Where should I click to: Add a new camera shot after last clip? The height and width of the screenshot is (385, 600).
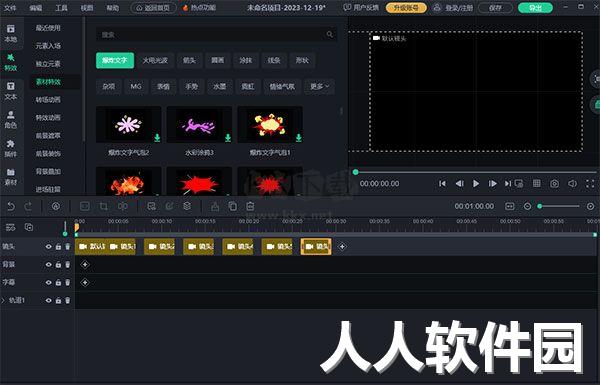(342, 247)
